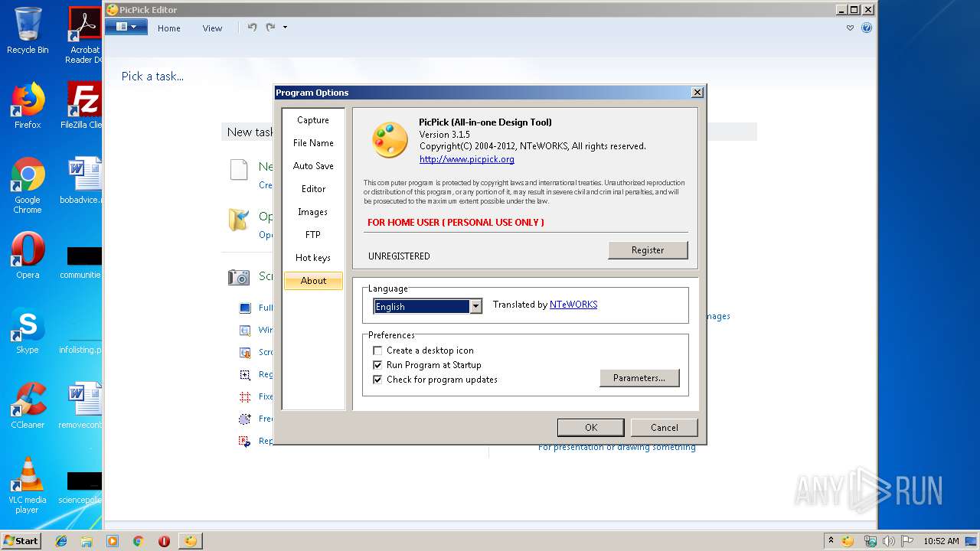Viewport: 980px width, 551px height.
Task: Open the View ribbon tab
Action: [212, 28]
